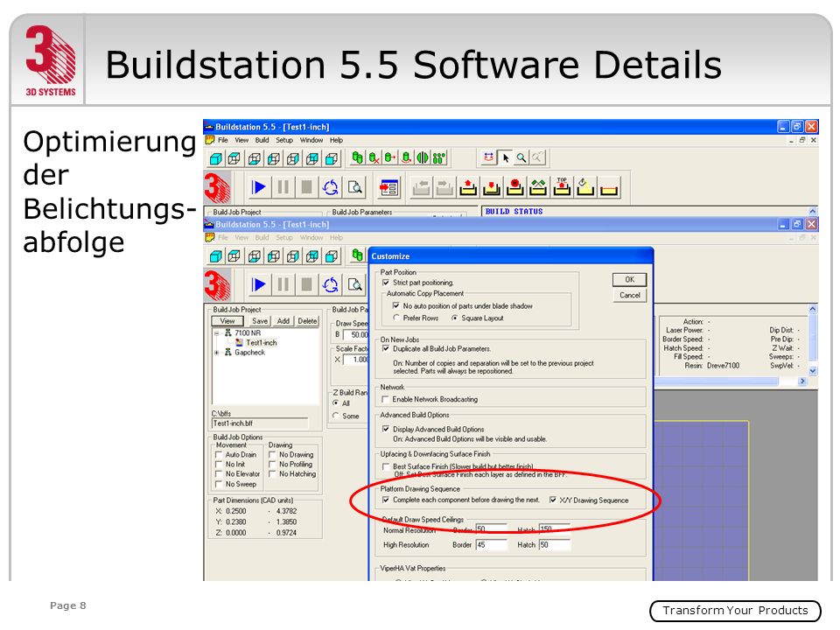Select Test1-inch in the project tree

coord(262,343)
